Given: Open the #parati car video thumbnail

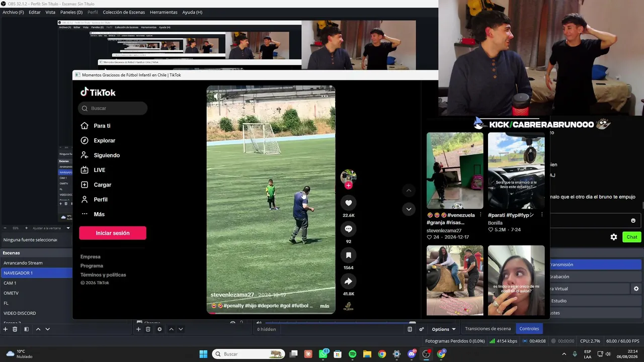Looking at the screenshot, I should tap(516, 170).
